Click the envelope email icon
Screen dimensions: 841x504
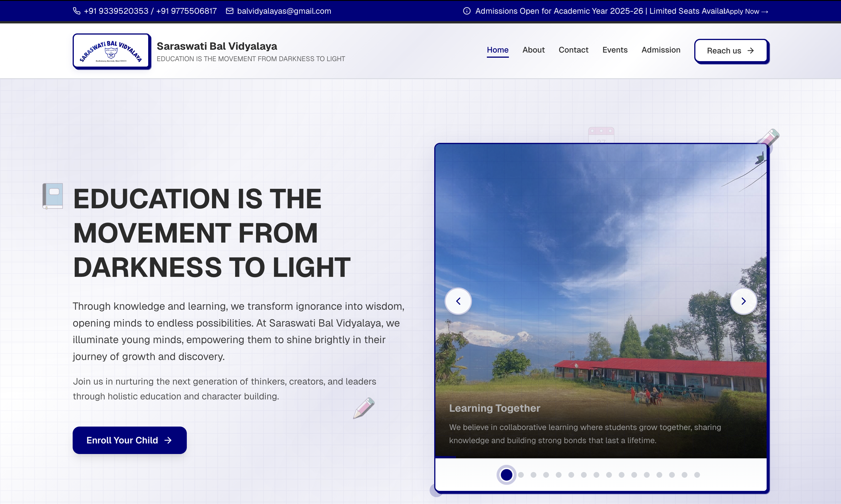(x=230, y=11)
